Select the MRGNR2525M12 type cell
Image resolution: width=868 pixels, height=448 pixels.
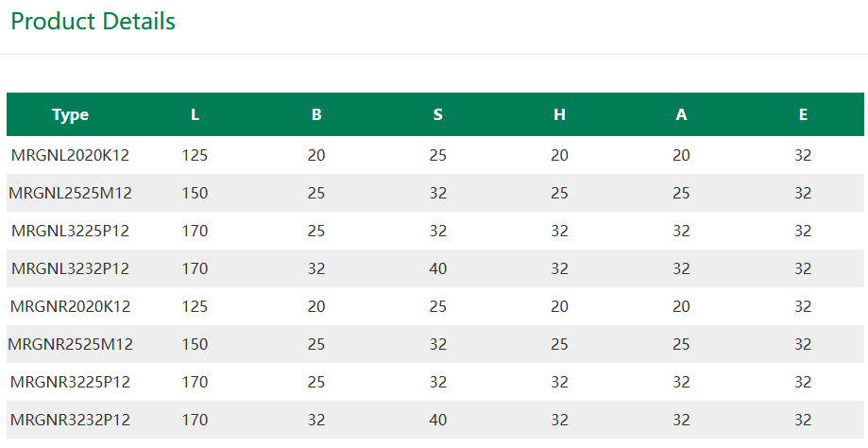pyautogui.click(x=70, y=344)
